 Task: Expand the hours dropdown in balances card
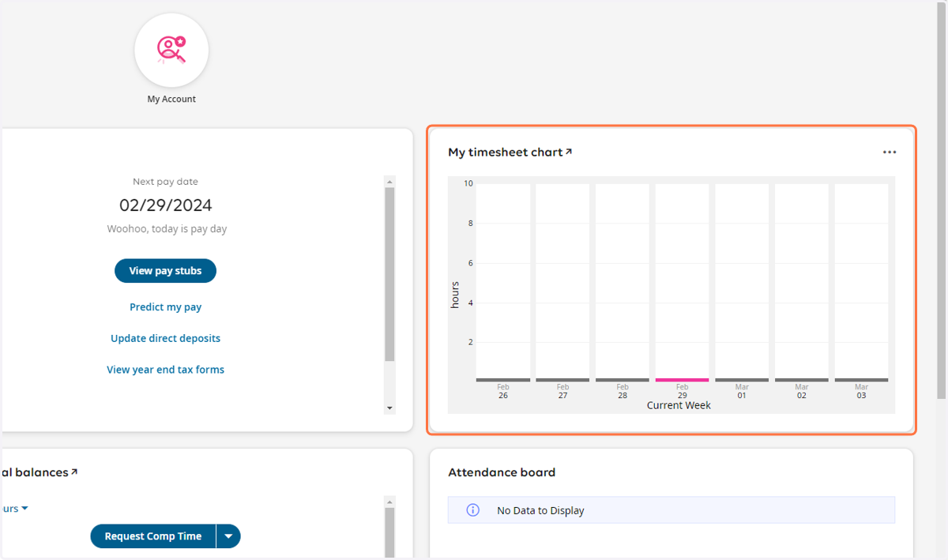tap(14, 509)
